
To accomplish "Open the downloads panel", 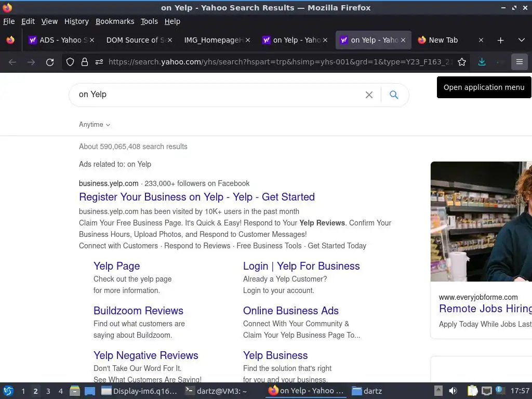I will (x=482, y=62).
